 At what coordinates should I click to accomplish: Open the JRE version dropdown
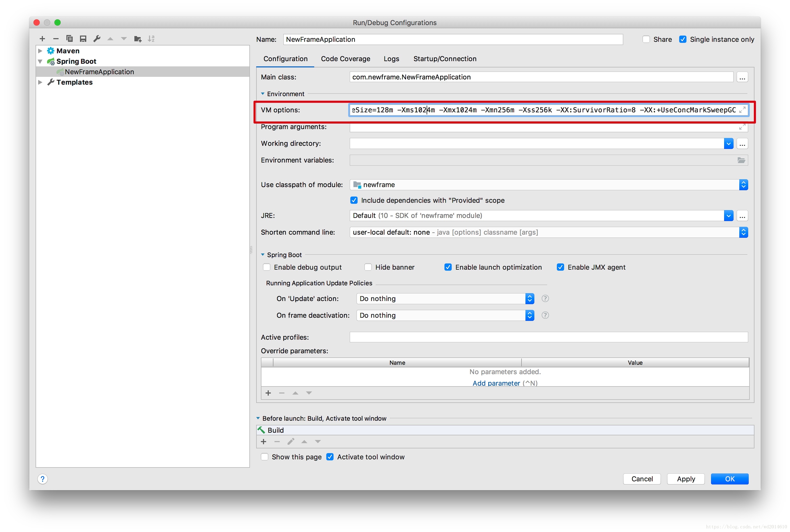pos(728,215)
